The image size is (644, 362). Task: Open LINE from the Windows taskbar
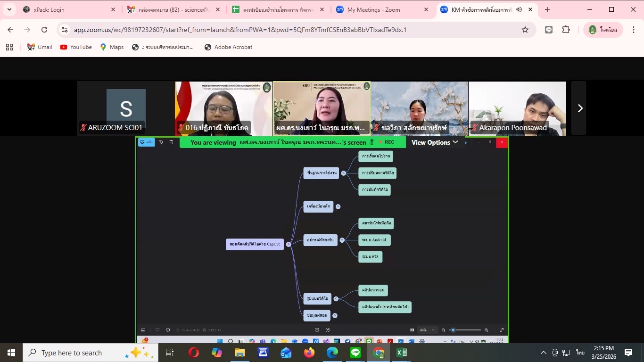(355, 353)
